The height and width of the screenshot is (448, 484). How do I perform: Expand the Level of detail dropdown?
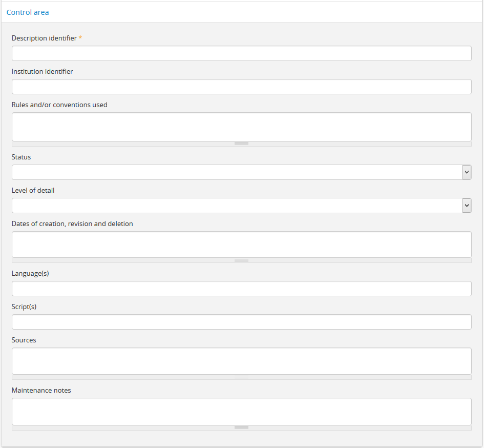[241, 206]
